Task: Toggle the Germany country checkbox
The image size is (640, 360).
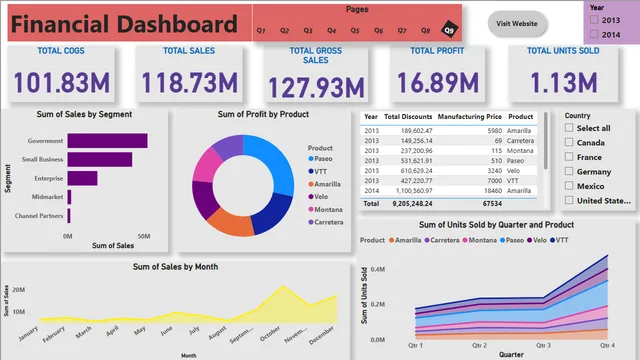Action: click(569, 171)
